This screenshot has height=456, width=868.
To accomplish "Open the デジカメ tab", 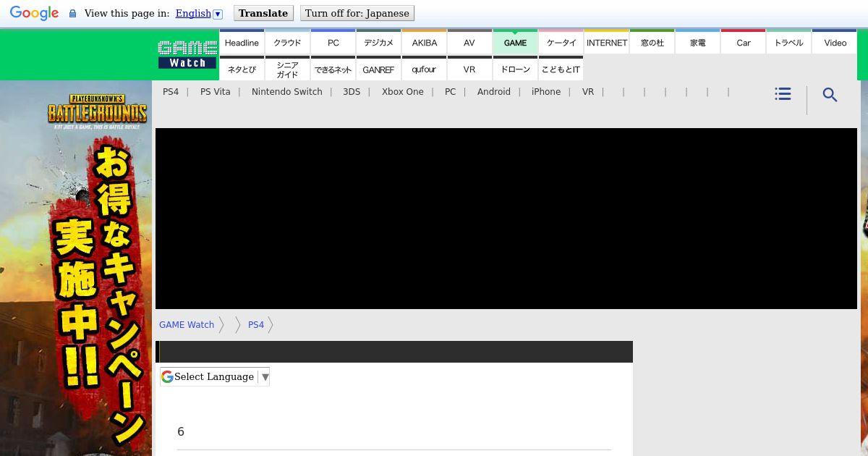I will [x=378, y=41].
